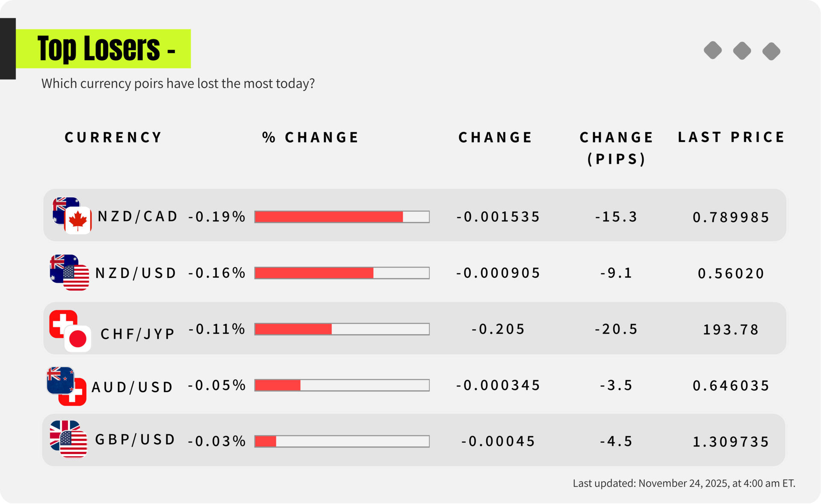Click the first gray diamond icon

pos(713,50)
